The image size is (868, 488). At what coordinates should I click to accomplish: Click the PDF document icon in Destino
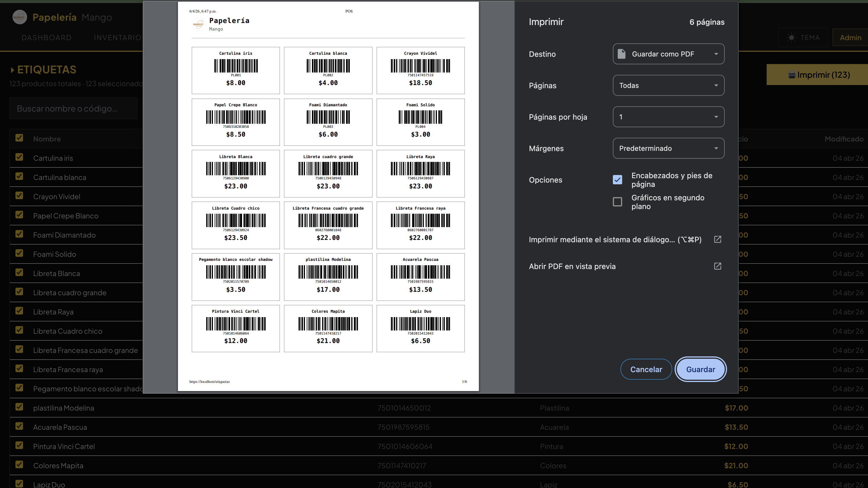pyautogui.click(x=621, y=54)
